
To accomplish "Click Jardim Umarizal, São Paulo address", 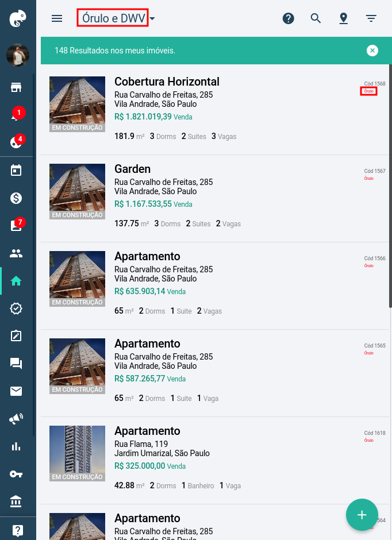I will [162, 453].
